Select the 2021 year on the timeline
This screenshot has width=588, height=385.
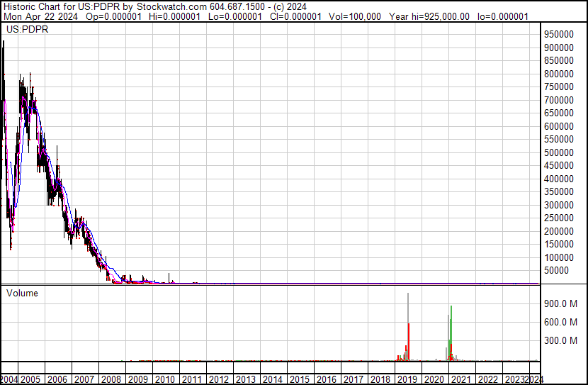pos(461,380)
